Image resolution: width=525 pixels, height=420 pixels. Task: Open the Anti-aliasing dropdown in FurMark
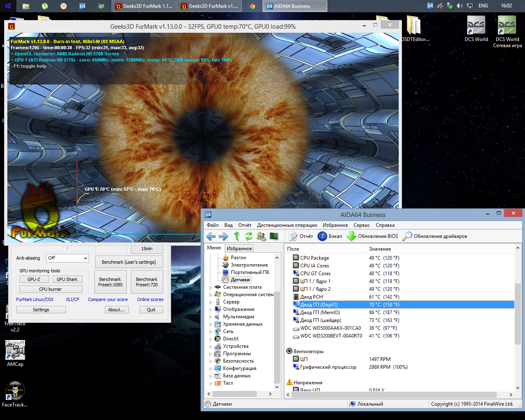pos(67,258)
